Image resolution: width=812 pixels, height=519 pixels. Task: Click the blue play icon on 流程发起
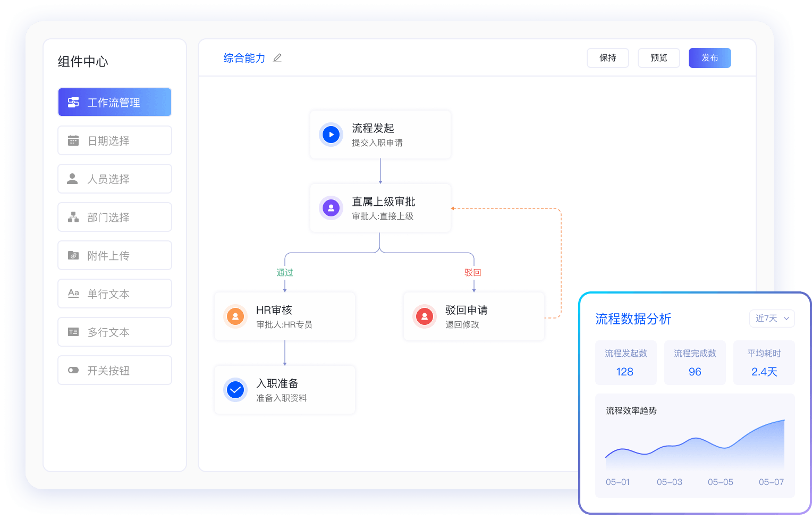(x=331, y=135)
